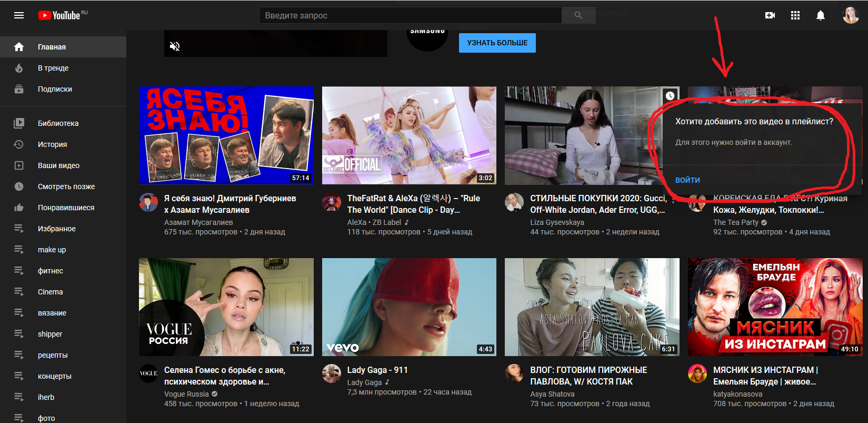Open the create video camera icon

point(770,15)
